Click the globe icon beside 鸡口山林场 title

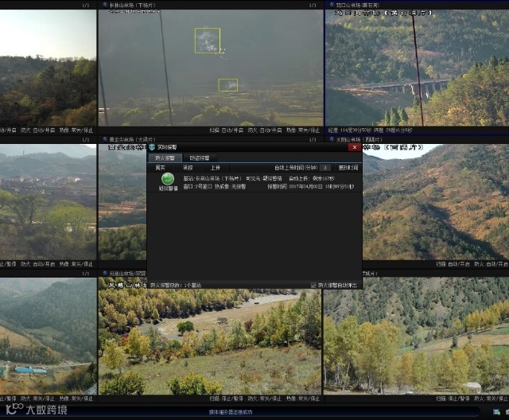pos(332,5)
